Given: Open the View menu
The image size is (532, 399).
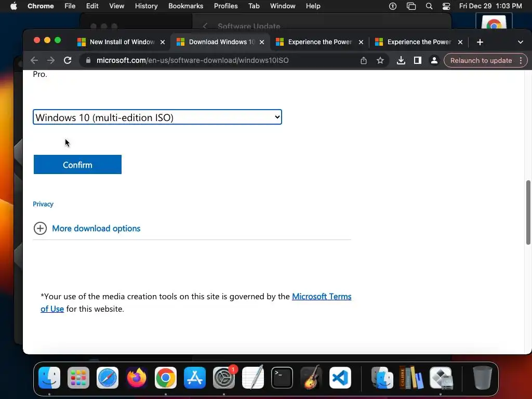Looking at the screenshot, I should click(116, 6).
